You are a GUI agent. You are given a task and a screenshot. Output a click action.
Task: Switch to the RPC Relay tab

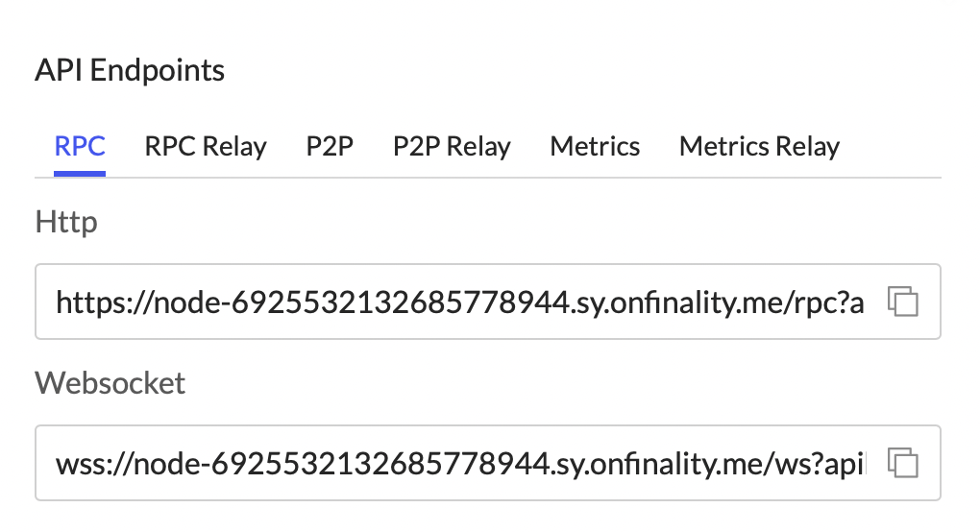pyautogui.click(x=206, y=147)
